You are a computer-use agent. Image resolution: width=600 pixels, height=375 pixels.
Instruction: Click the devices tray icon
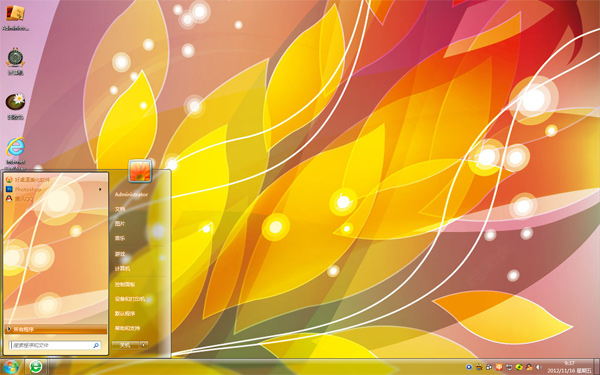(489, 367)
